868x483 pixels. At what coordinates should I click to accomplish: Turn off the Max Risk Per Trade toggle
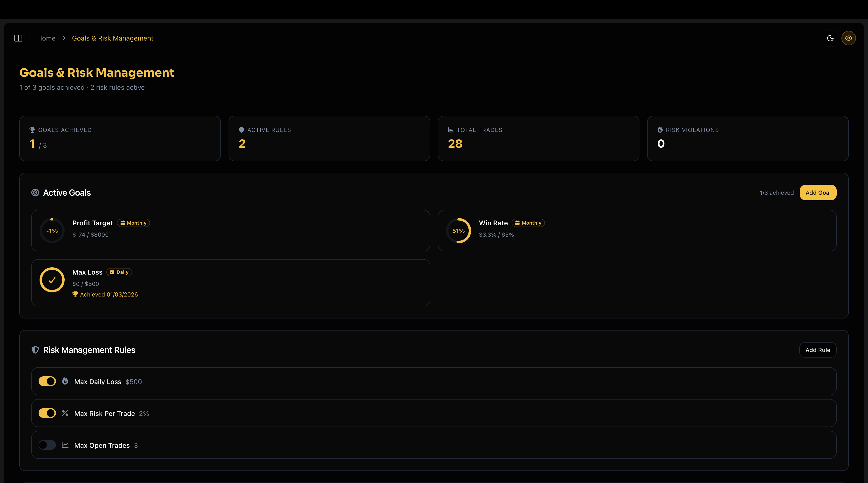click(47, 413)
